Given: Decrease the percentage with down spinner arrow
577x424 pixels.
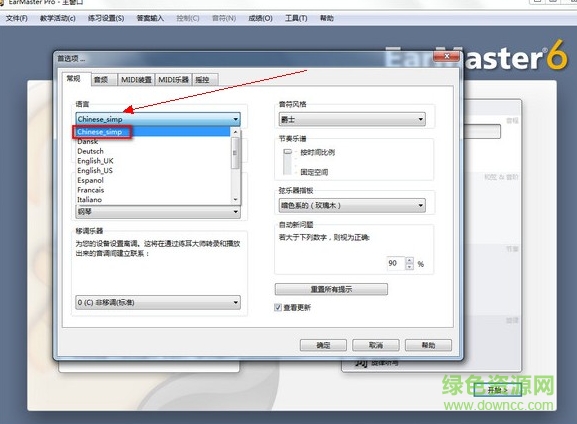Looking at the screenshot, I should pyautogui.click(x=410, y=267).
